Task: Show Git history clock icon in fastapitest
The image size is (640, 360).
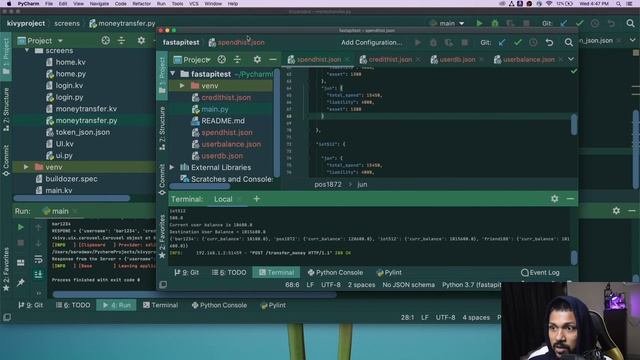Action: (533, 42)
